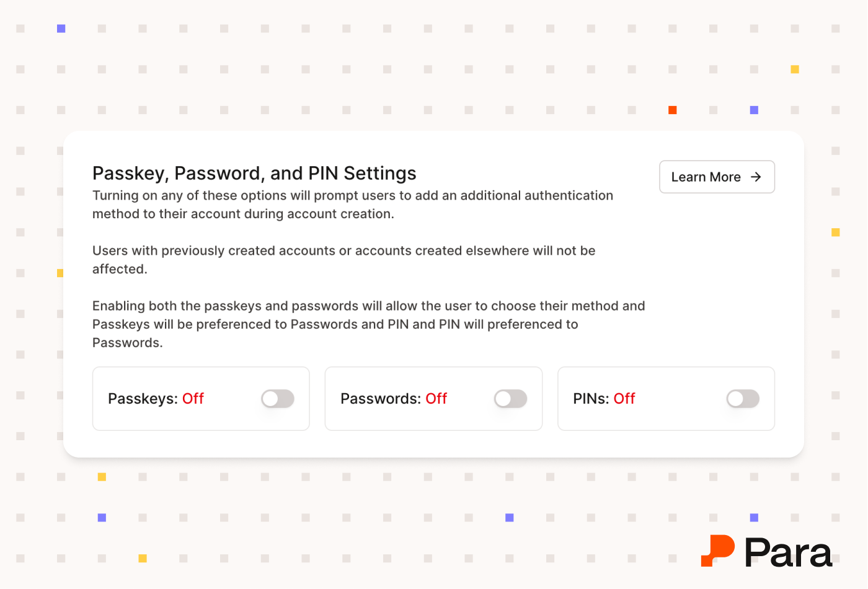Select the Passwords setting card
This screenshot has width=868, height=589.
pyautogui.click(x=433, y=399)
